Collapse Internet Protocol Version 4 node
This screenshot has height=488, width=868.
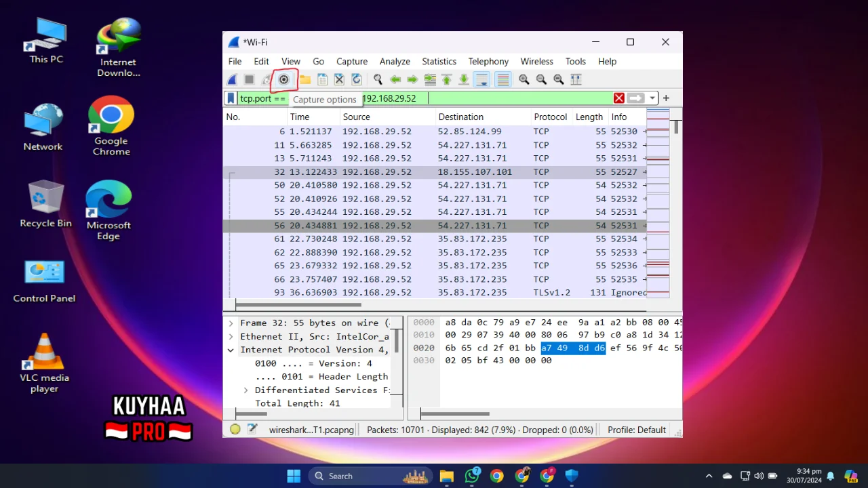tap(231, 350)
